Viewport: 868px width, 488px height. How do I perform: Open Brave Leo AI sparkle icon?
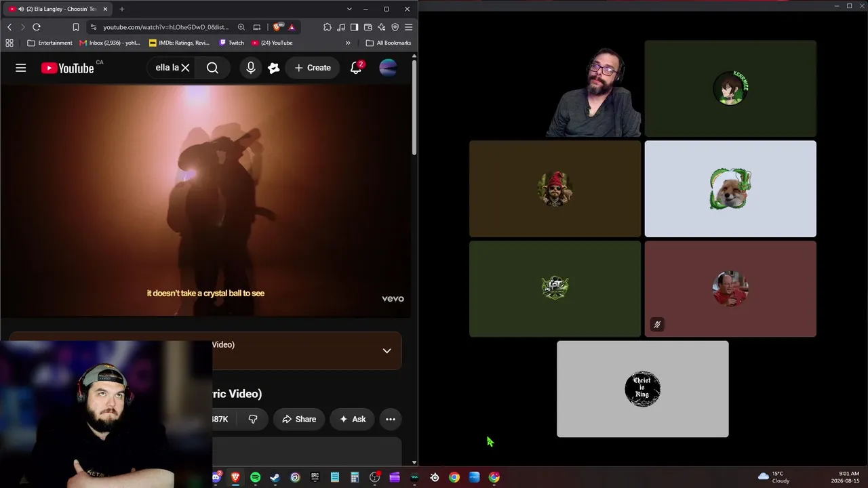(x=381, y=27)
